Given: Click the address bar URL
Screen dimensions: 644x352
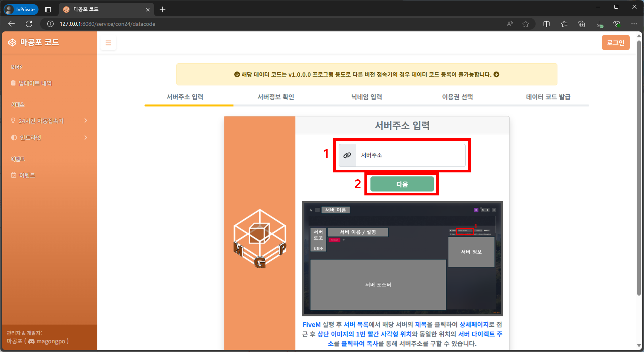Looking at the screenshot, I should click(107, 24).
